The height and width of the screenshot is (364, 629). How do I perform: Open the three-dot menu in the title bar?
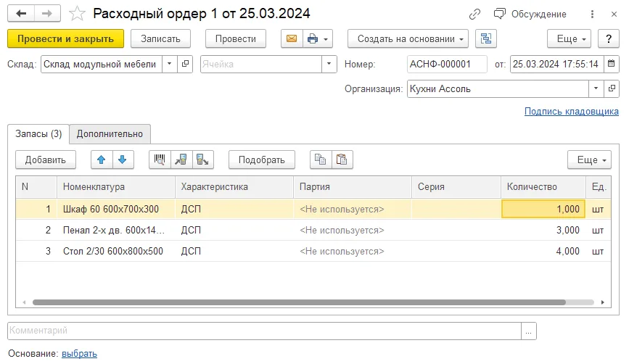[592, 15]
